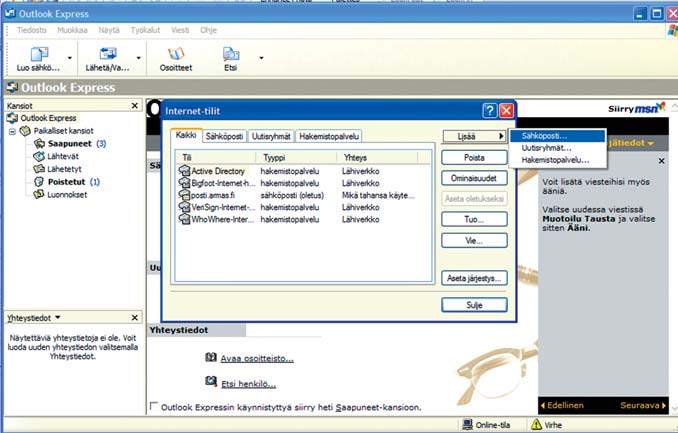The image size is (678, 433).
Task: Choose Uutisryhmät... in Lisää submenu
Action: pyautogui.click(x=557, y=148)
